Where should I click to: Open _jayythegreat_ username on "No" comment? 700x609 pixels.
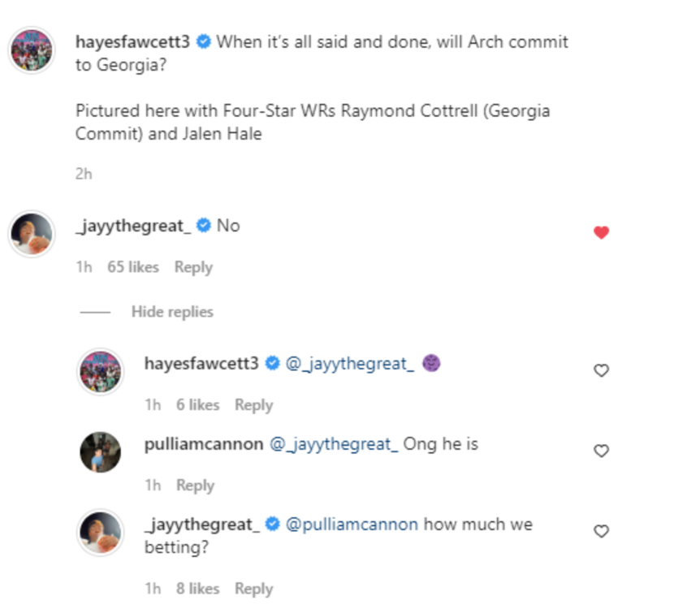coord(133,226)
